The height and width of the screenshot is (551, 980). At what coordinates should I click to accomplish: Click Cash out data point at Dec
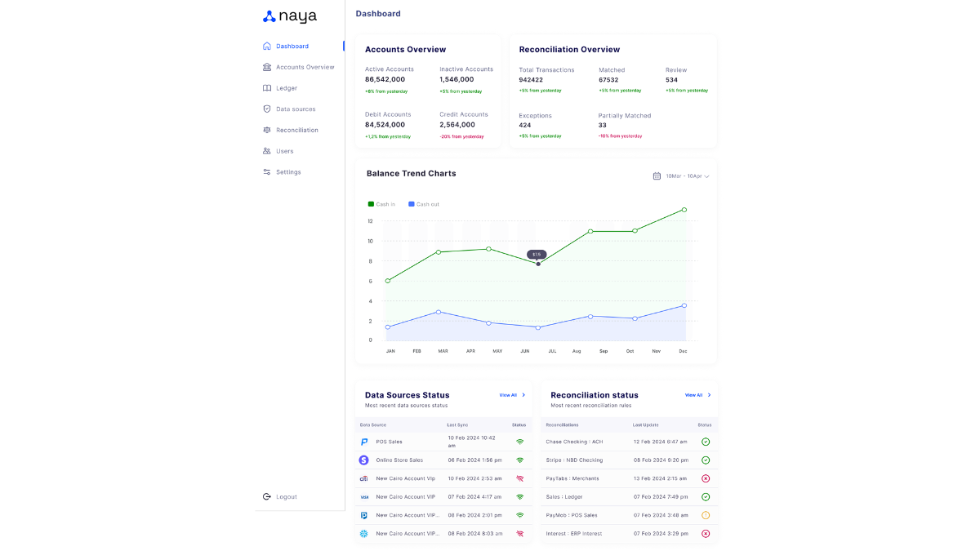[x=684, y=305]
